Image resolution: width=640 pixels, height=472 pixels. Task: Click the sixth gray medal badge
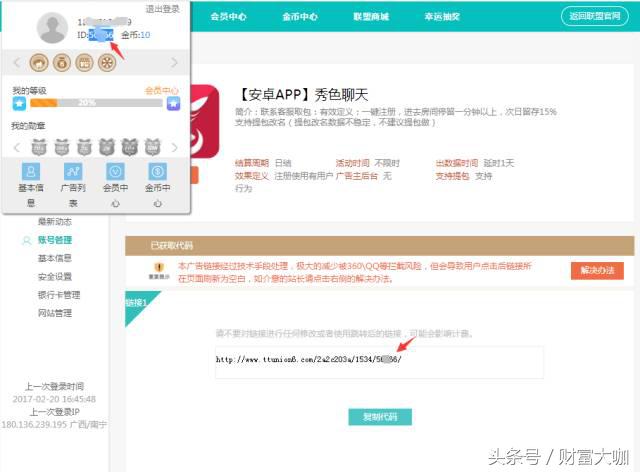click(153, 147)
